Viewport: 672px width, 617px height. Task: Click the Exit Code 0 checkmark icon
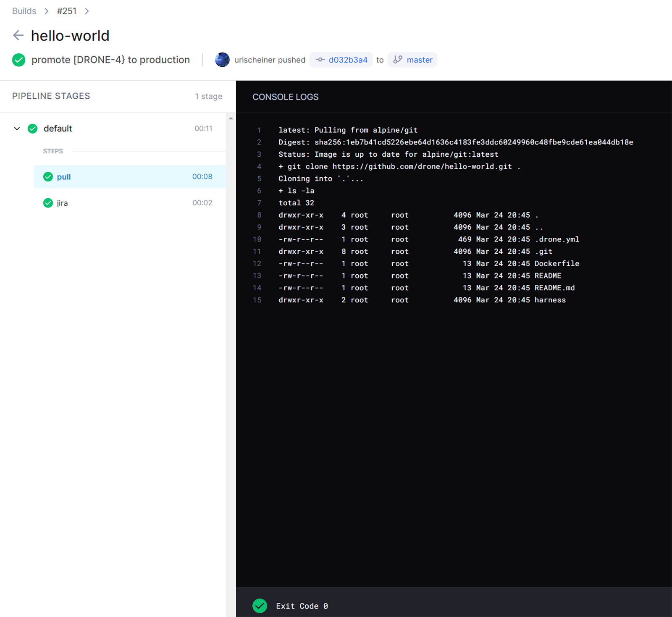[x=260, y=606]
